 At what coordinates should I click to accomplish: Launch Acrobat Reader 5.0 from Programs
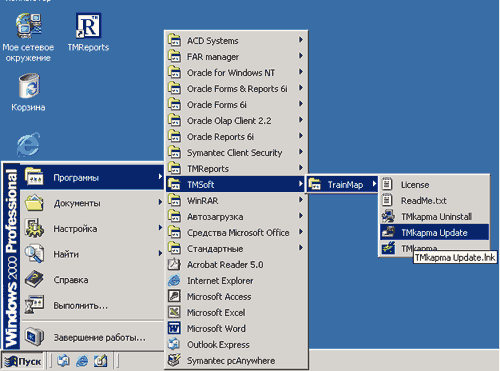(236, 264)
